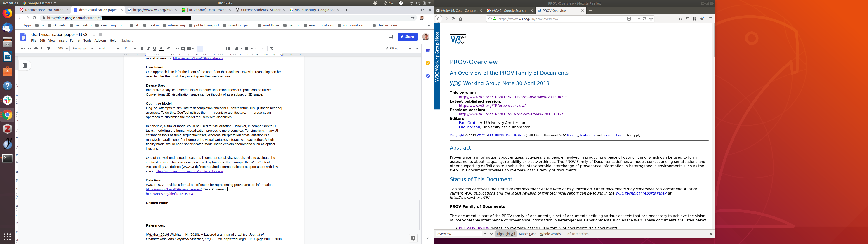This screenshot has width=868, height=244.
Task: Click the blue Share button
Action: (x=407, y=37)
